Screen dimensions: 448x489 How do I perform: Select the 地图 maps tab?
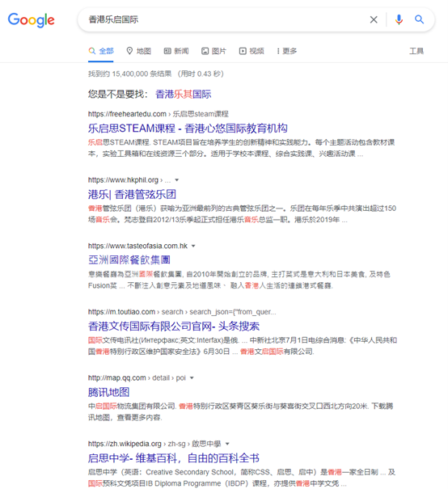138,51
